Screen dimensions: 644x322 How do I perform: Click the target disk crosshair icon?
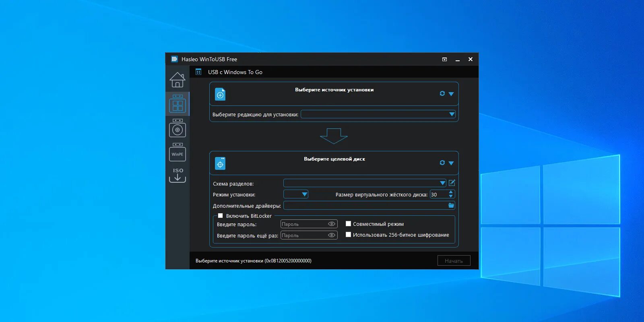(x=220, y=164)
